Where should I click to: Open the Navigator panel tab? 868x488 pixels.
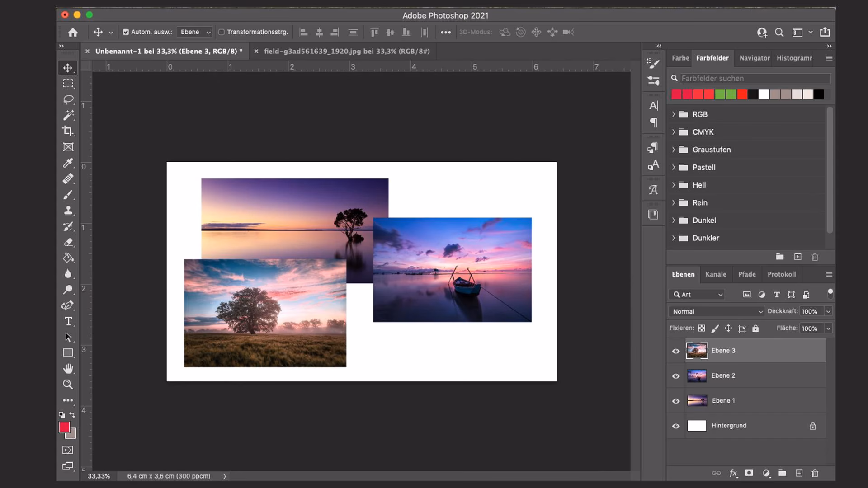pyautogui.click(x=754, y=58)
